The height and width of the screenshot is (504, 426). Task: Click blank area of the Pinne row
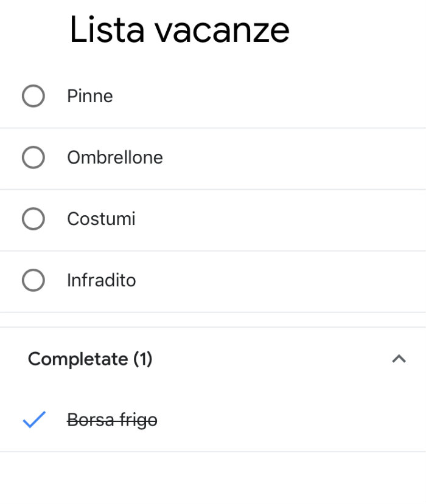(274, 96)
